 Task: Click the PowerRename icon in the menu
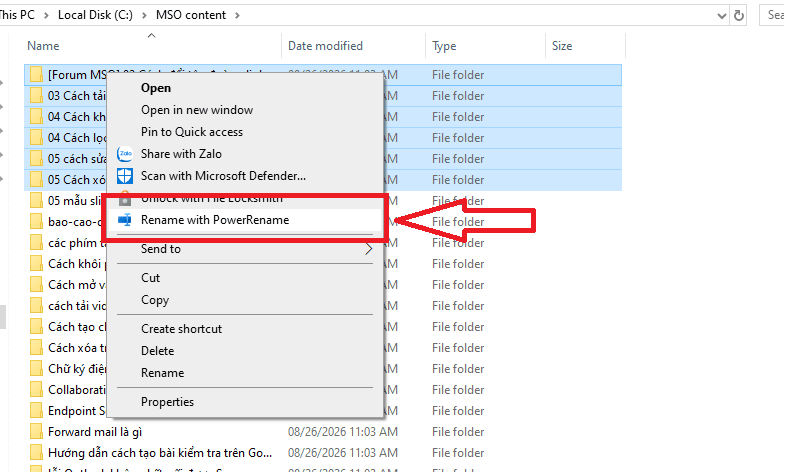[x=125, y=220]
